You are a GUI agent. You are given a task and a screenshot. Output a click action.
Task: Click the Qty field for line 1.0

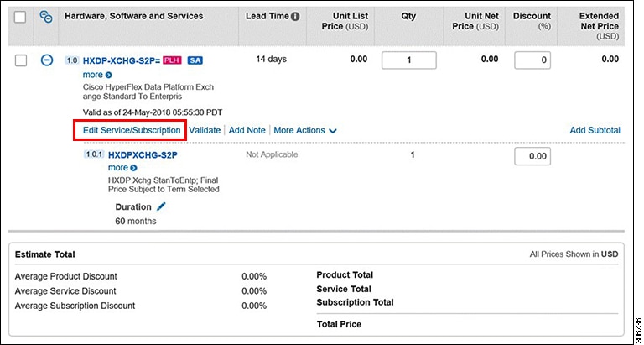(x=408, y=60)
